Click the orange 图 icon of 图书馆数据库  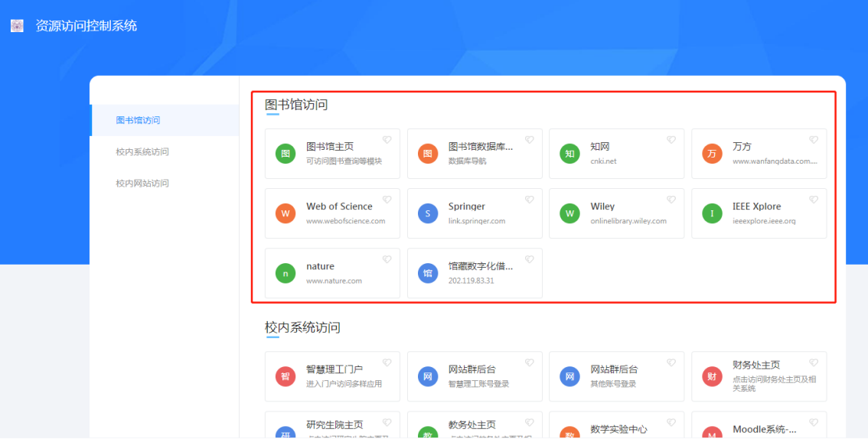point(428,154)
